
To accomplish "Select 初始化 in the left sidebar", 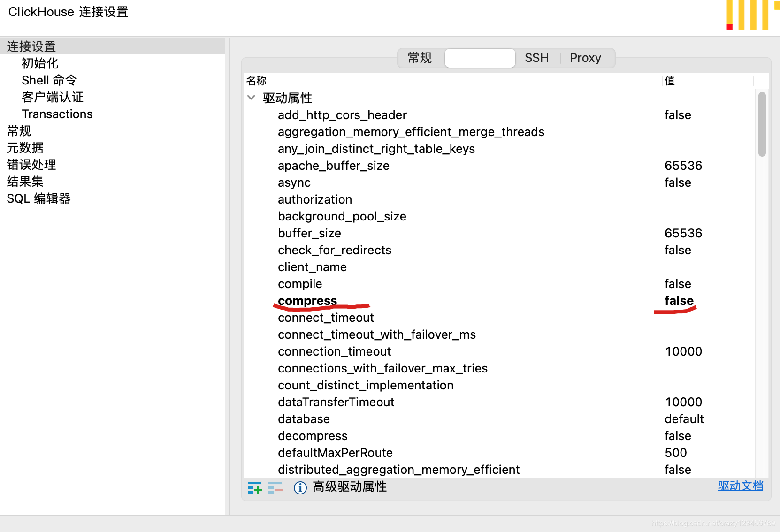I will tap(40, 63).
